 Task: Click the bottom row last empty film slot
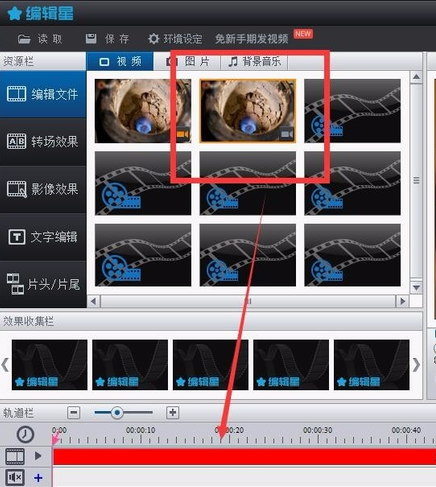point(352,255)
